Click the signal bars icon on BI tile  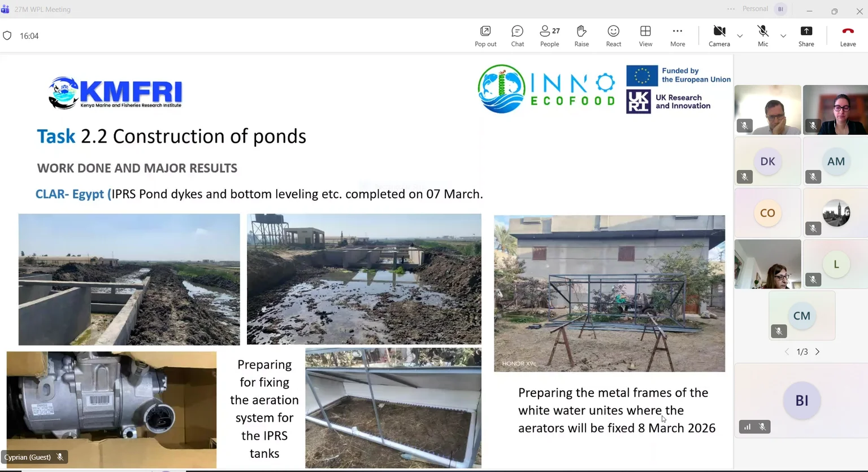(747, 427)
